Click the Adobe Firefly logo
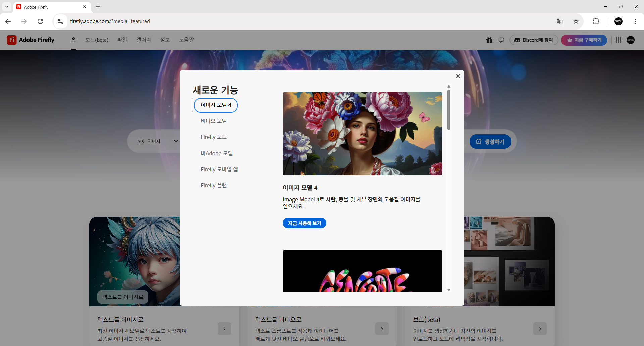 (x=31, y=40)
